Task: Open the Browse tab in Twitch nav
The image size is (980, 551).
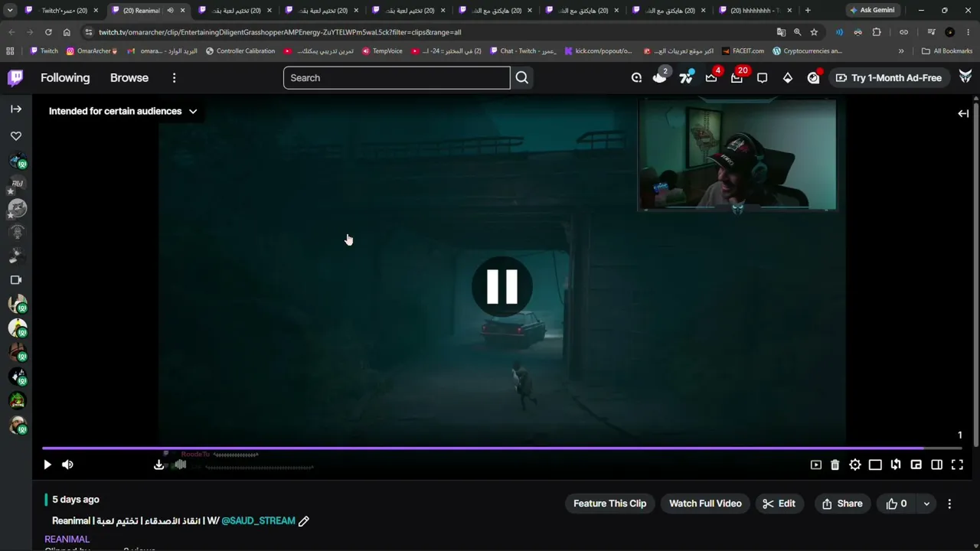Action: 129,77
